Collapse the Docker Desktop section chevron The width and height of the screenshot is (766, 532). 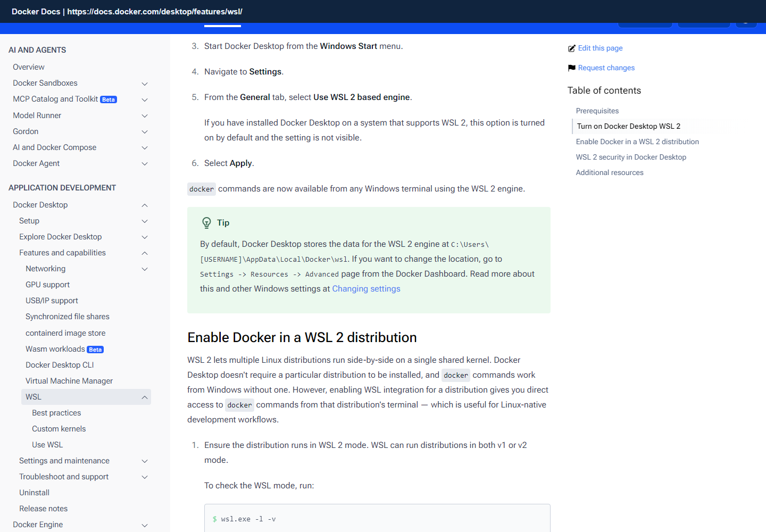[145, 205]
